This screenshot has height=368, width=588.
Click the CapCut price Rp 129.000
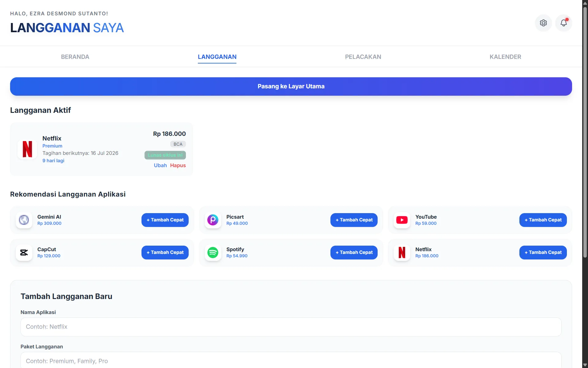[x=49, y=256]
